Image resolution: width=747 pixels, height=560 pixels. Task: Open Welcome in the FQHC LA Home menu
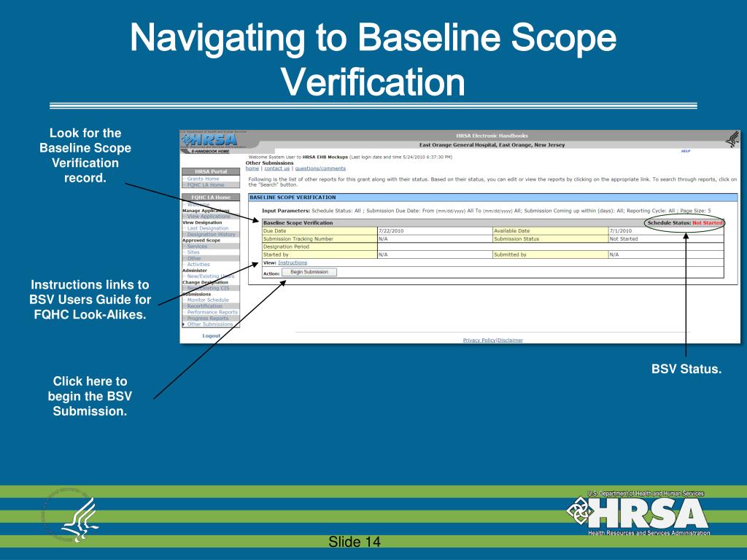(198, 204)
